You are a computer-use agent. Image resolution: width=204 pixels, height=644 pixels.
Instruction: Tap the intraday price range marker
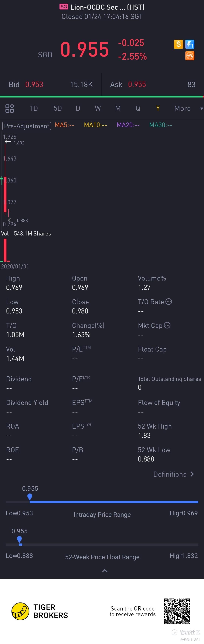pyautogui.click(x=30, y=497)
